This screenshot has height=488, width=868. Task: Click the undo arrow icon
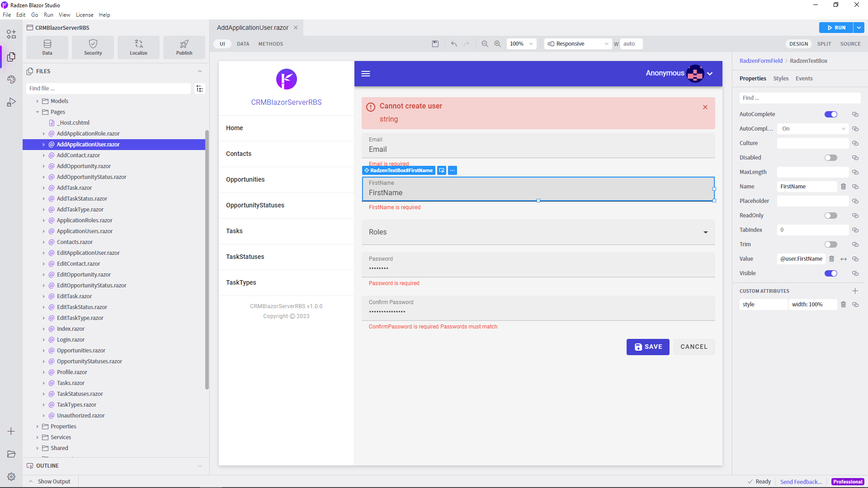(x=454, y=44)
